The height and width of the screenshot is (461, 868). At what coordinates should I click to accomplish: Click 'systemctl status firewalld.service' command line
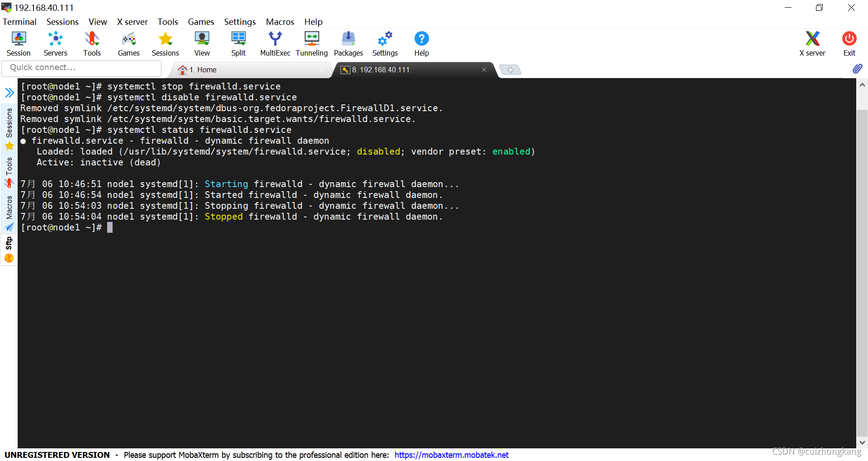[199, 130]
